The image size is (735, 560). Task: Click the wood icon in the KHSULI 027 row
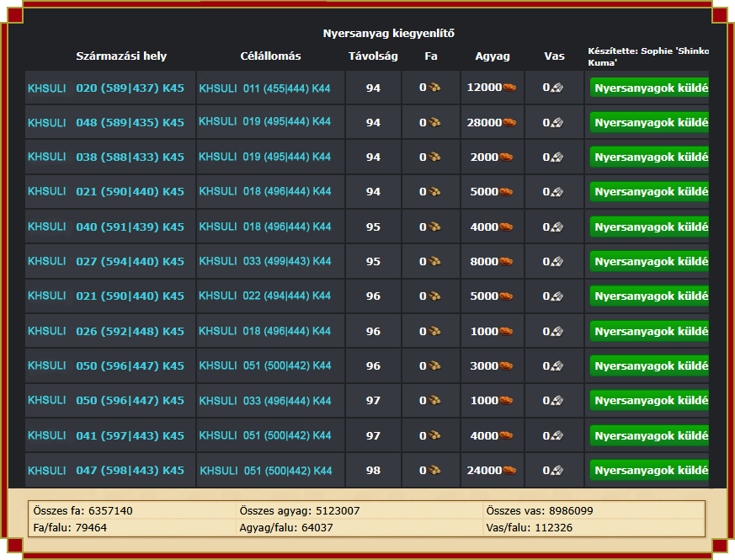(x=434, y=261)
